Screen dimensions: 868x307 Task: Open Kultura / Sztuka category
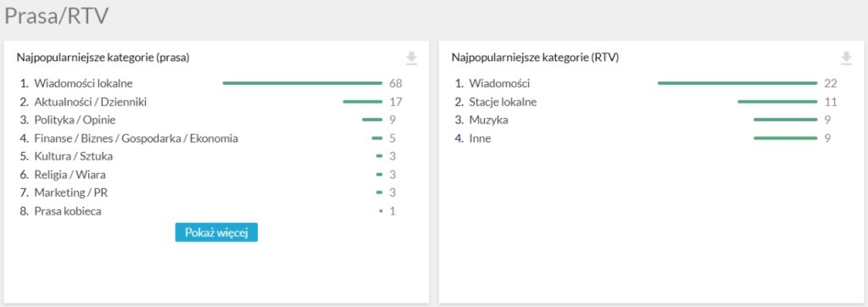(x=74, y=156)
